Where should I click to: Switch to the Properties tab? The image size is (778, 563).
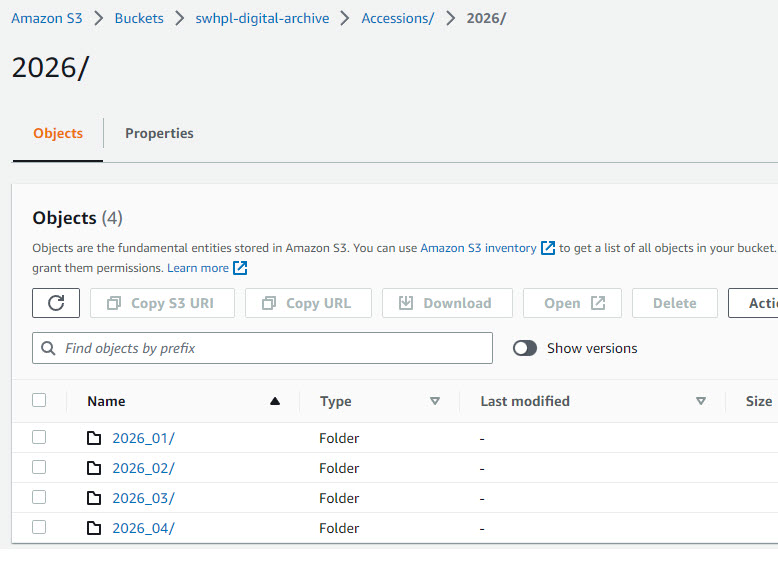[159, 133]
